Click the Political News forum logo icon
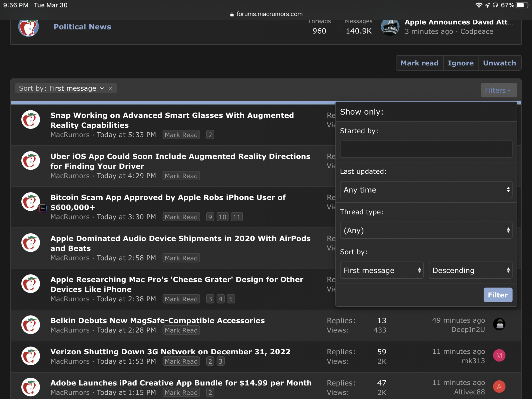This screenshot has width=532, height=399. coord(29,28)
